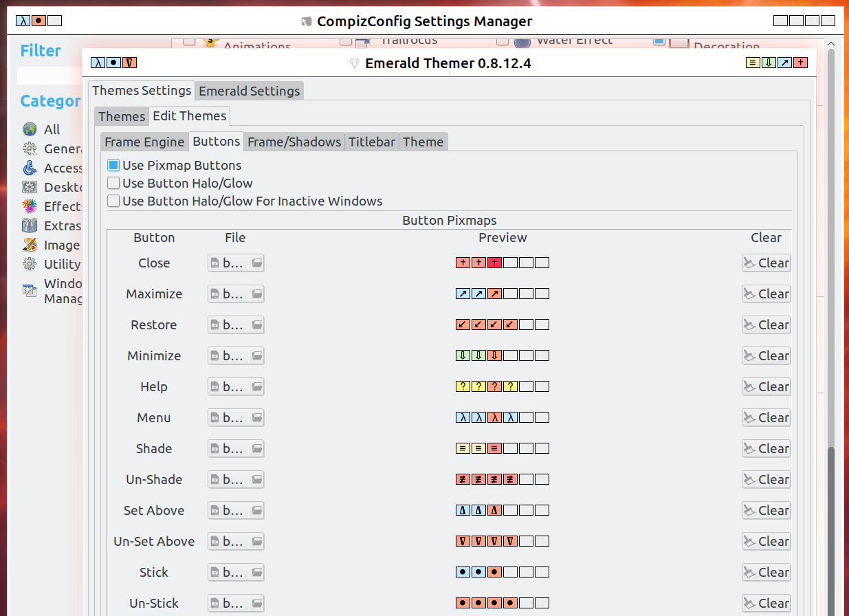Click the Filter search field in CompizConfig
This screenshot has height=616, width=849.
point(49,76)
